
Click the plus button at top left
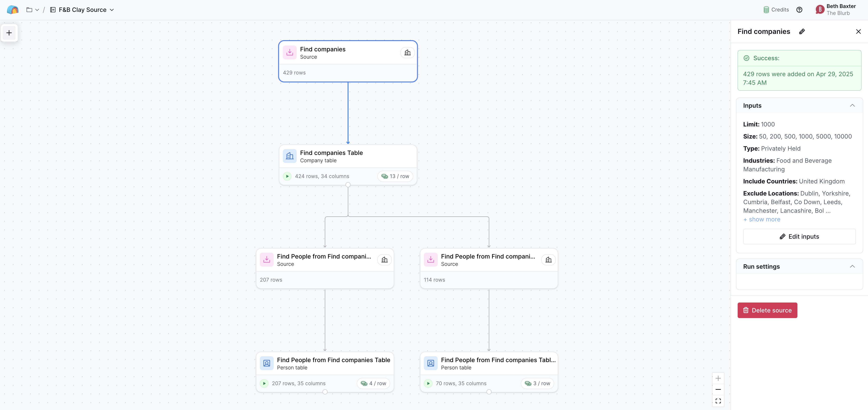tap(9, 33)
